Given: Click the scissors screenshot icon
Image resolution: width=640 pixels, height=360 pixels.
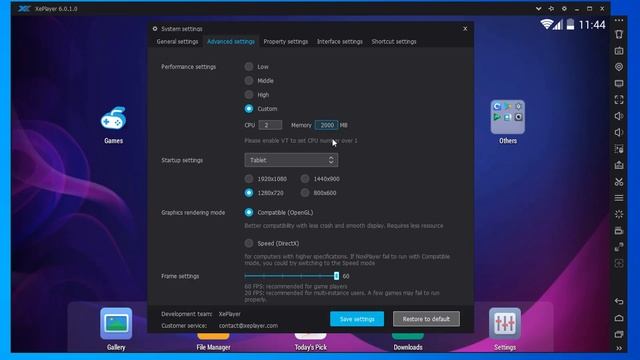Looking at the screenshot, I should pyautogui.click(x=619, y=182).
